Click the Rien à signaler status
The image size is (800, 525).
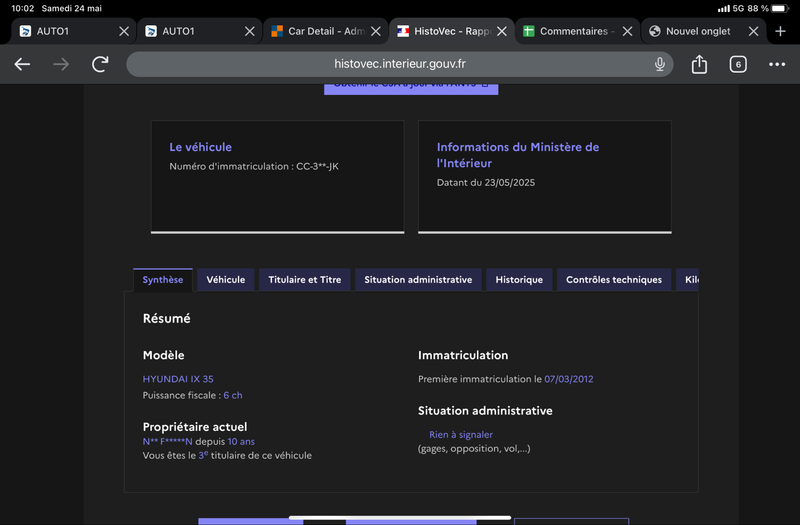[461, 435]
